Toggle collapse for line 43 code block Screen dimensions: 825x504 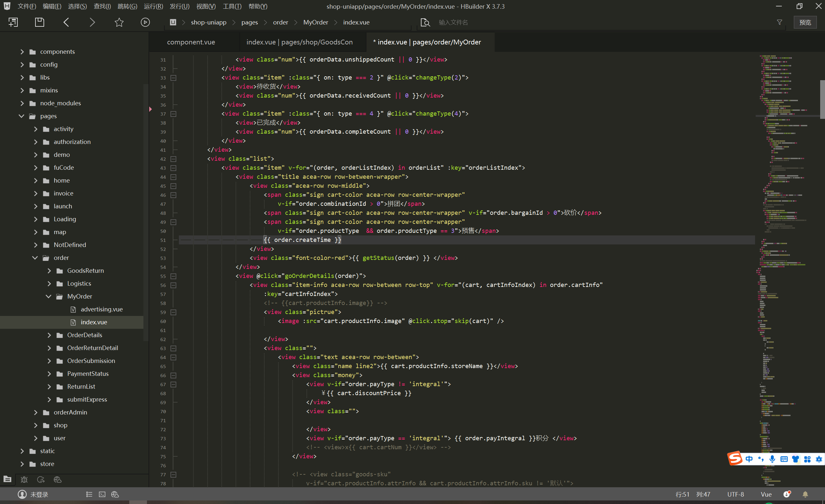pyautogui.click(x=173, y=168)
